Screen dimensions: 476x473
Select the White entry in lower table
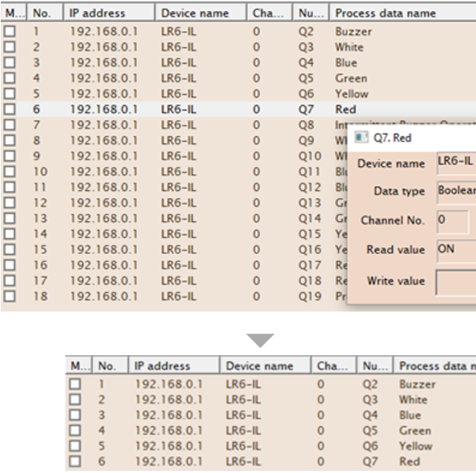click(x=413, y=399)
